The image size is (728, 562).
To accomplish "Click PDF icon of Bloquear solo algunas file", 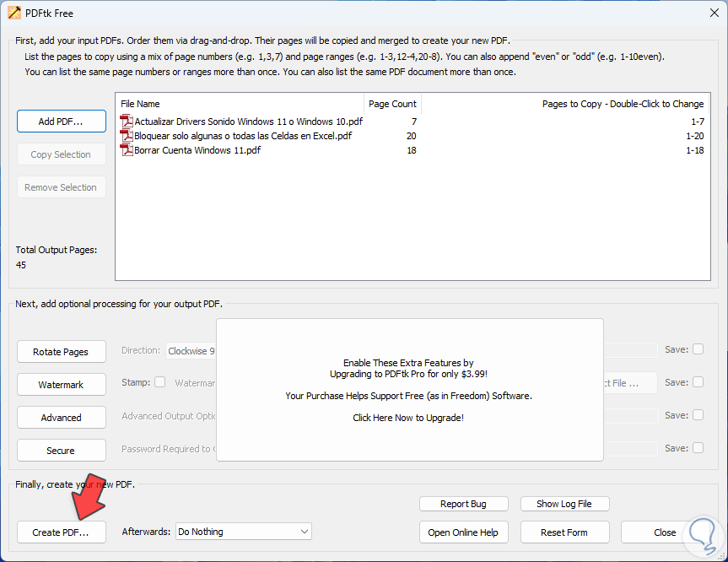I will (127, 136).
